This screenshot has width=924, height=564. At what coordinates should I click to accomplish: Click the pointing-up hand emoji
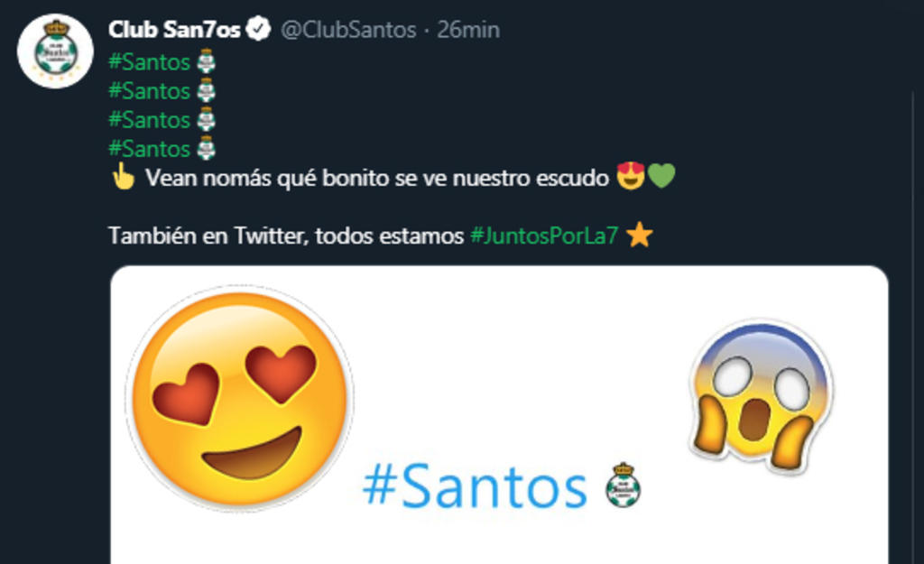point(123,176)
